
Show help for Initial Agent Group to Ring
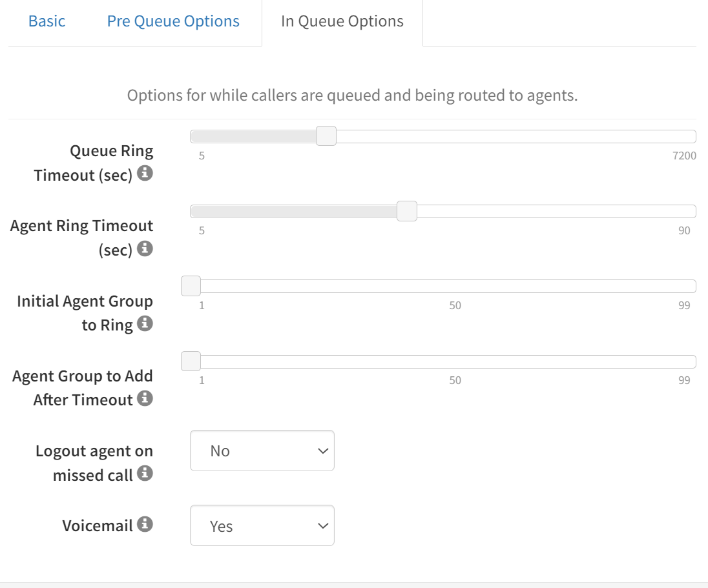145,323
